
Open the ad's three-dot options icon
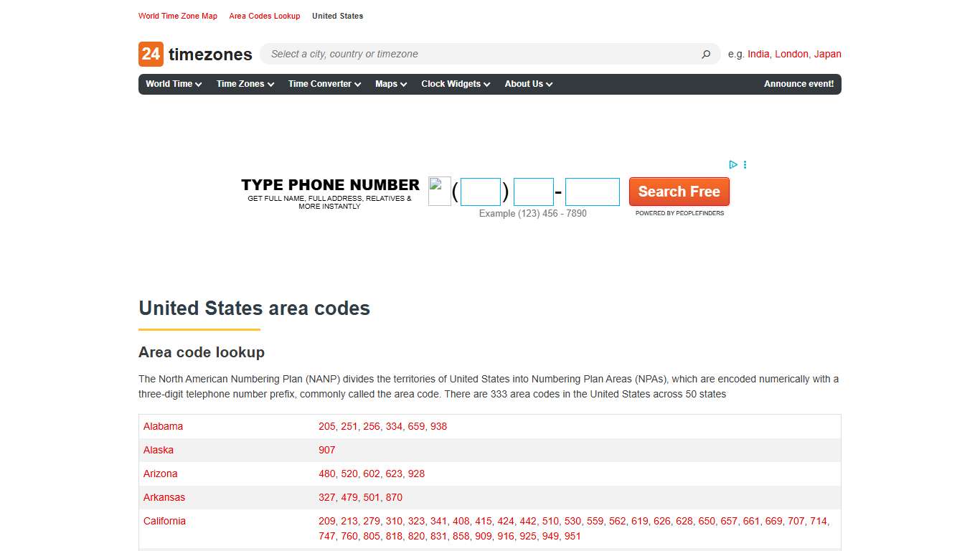[745, 164]
